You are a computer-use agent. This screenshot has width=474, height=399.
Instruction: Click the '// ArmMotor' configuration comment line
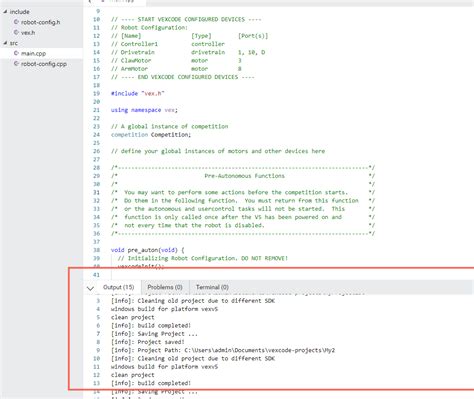(176, 69)
